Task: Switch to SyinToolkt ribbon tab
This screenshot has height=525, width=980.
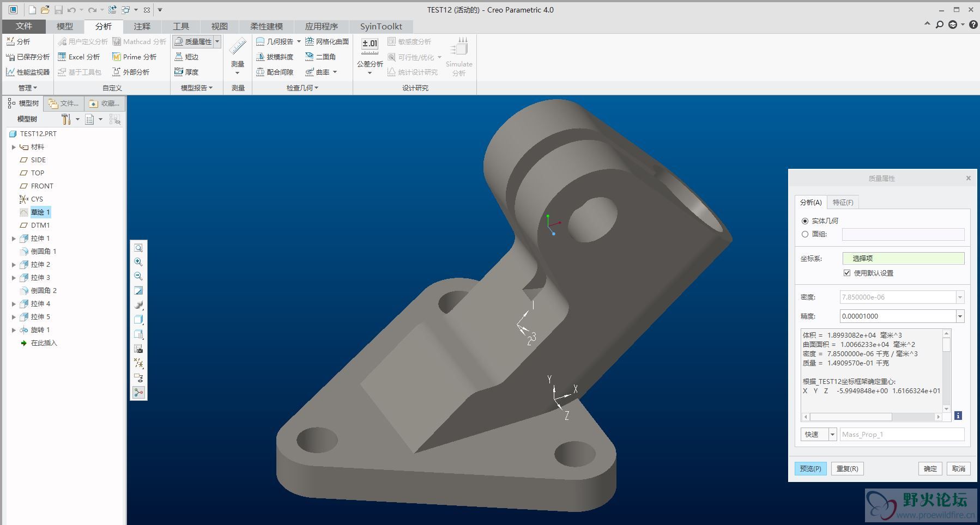Action: [x=381, y=26]
